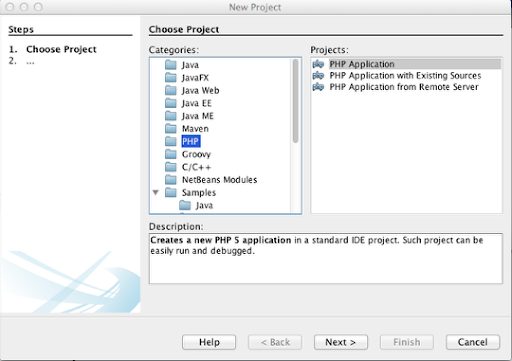This screenshot has width=512, height=361.
Task: Click the Cancel button
Action: pos(473,342)
